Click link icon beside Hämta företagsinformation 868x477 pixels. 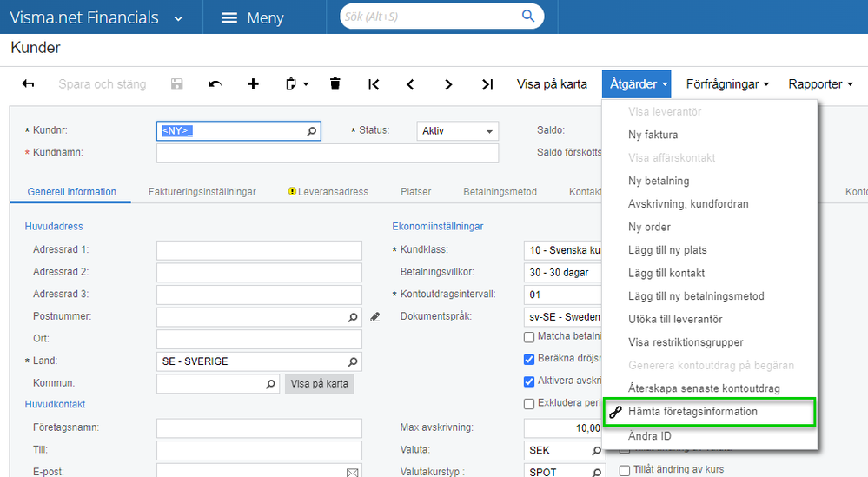click(x=615, y=412)
